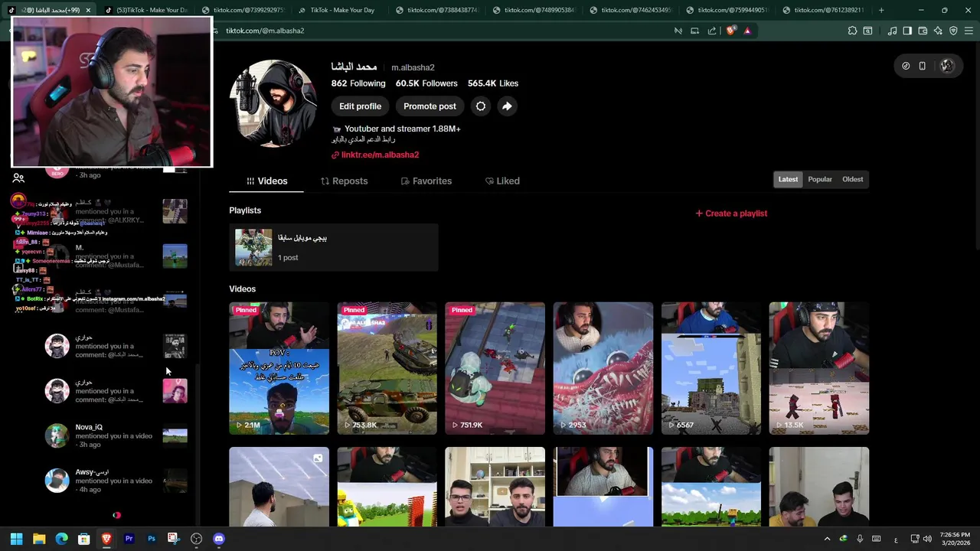Open the volume control in system tray
This screenshot has height=551, width=980.
(x=927, y=539)
